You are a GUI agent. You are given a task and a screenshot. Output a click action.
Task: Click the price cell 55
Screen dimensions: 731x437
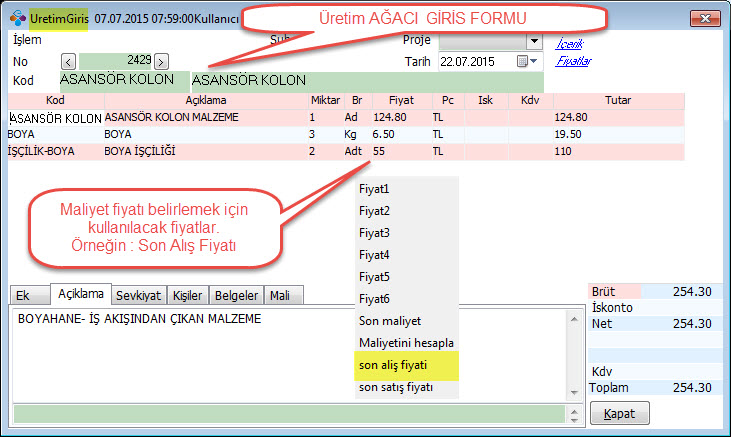401,151
